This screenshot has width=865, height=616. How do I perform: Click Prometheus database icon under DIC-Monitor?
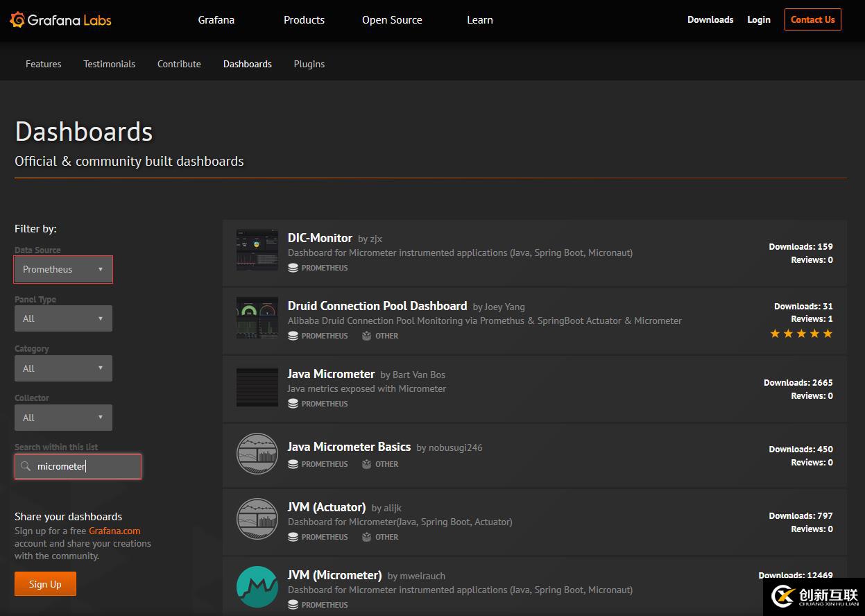293,268
